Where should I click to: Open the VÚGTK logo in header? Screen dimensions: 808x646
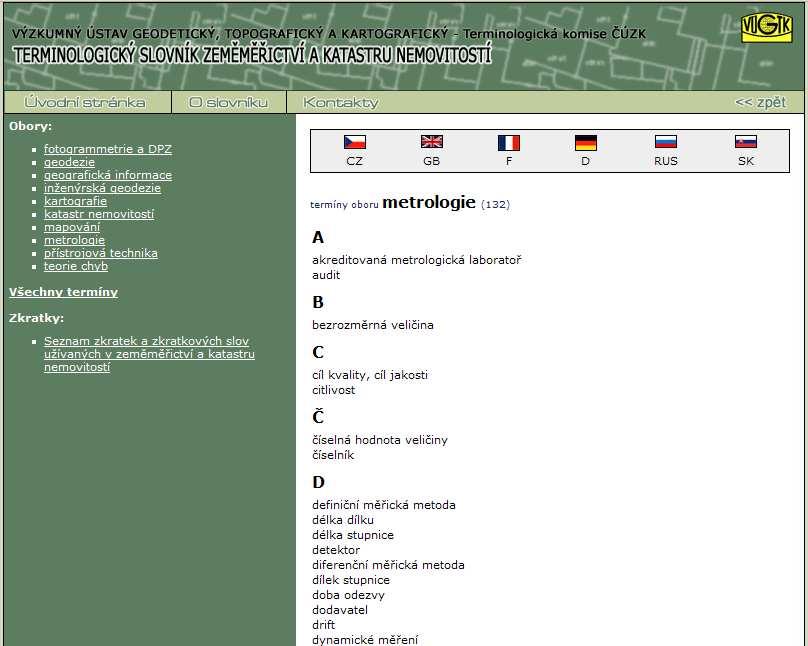766,28
